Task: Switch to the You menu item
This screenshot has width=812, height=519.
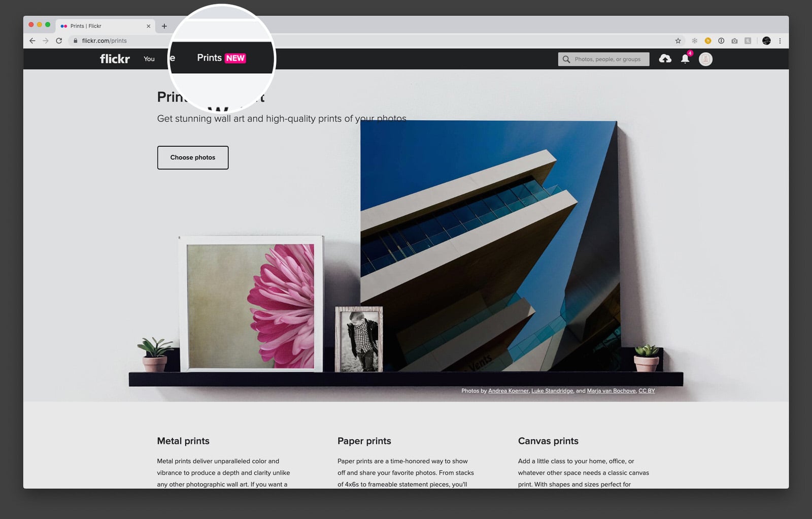Action: click(x=149, y=59)
